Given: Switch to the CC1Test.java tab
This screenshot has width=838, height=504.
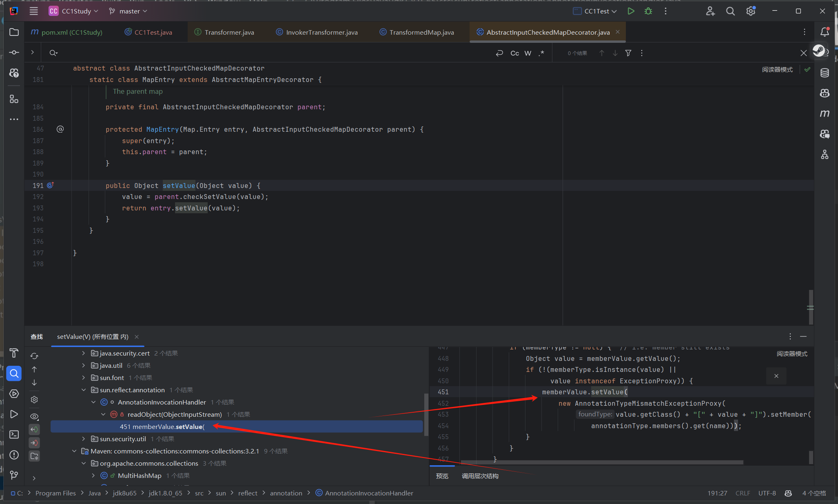Looking at the screenshot, I should click(x=149, y=32).
